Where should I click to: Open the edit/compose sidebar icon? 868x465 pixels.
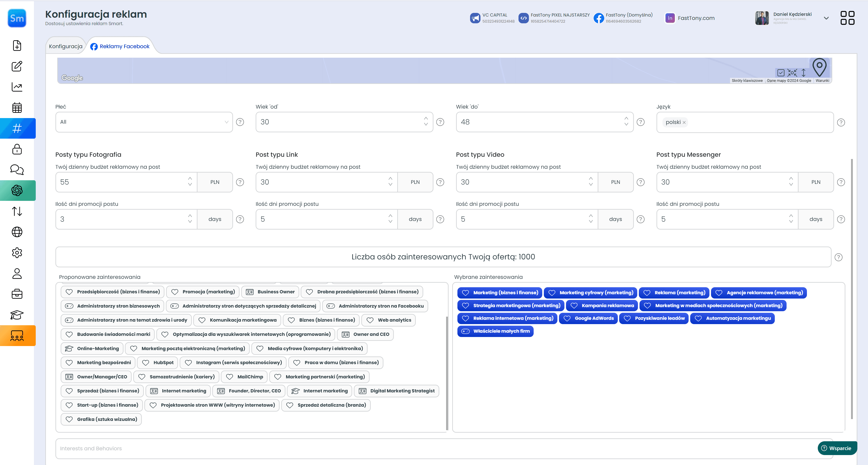tap(17, 66)
